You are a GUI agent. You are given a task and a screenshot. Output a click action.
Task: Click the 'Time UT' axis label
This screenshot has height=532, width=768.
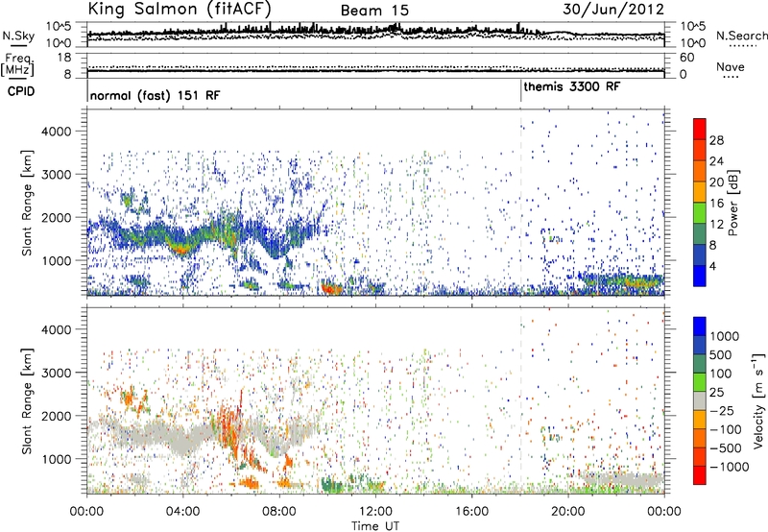[x=375, y=526]
